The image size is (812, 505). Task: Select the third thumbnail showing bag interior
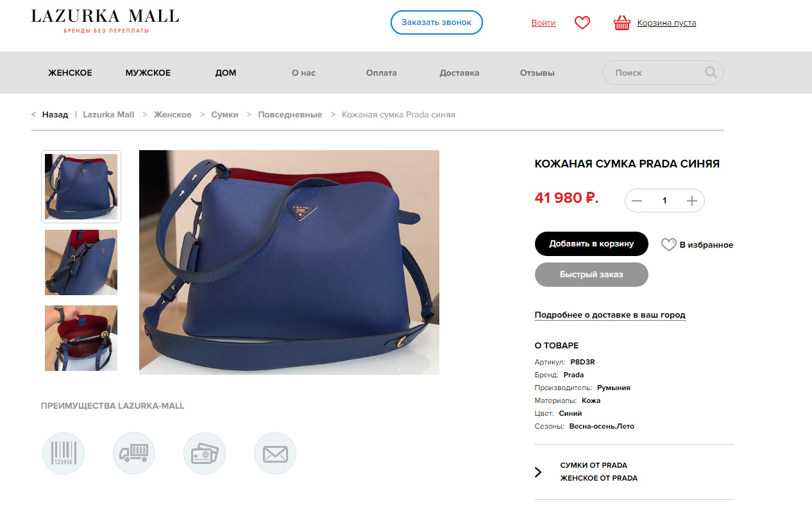[x=81, y=338]
